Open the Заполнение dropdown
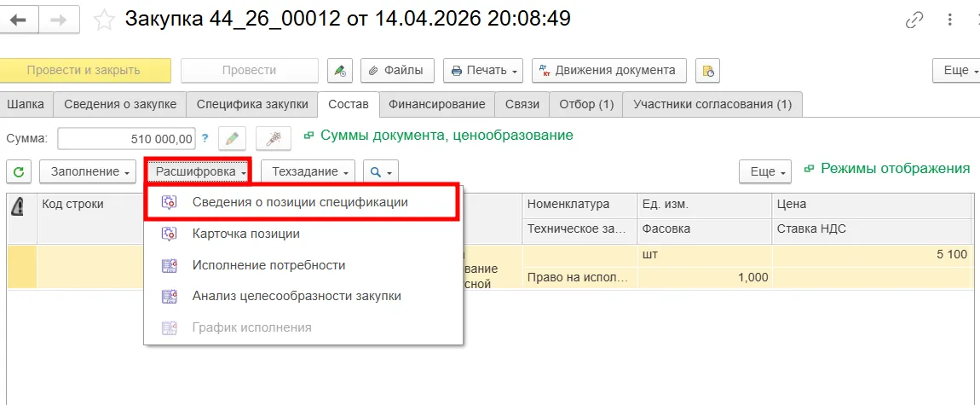This screenshot has width=980, height=405. pyautogui.click(x=88, y=171)
